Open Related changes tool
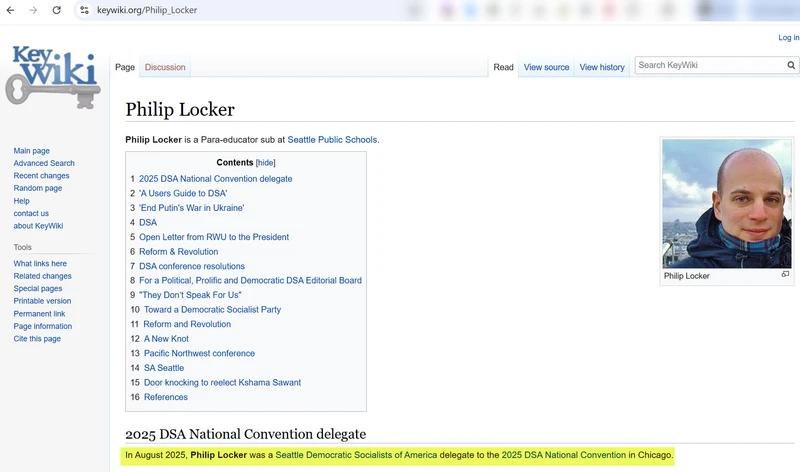800x472 pixels. [42, 276]
